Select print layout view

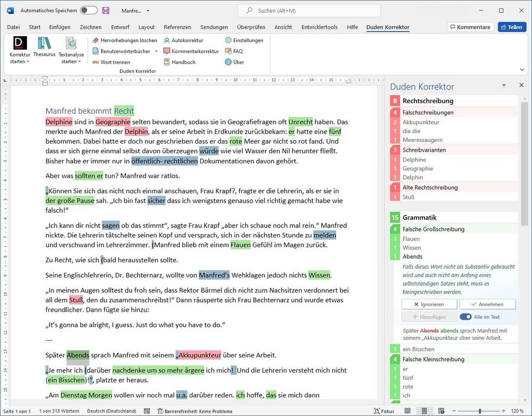[x=424, y=411]
